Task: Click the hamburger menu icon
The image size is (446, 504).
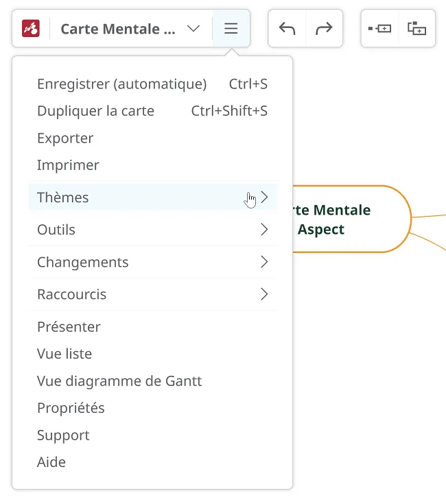Action: pos(231,28)
